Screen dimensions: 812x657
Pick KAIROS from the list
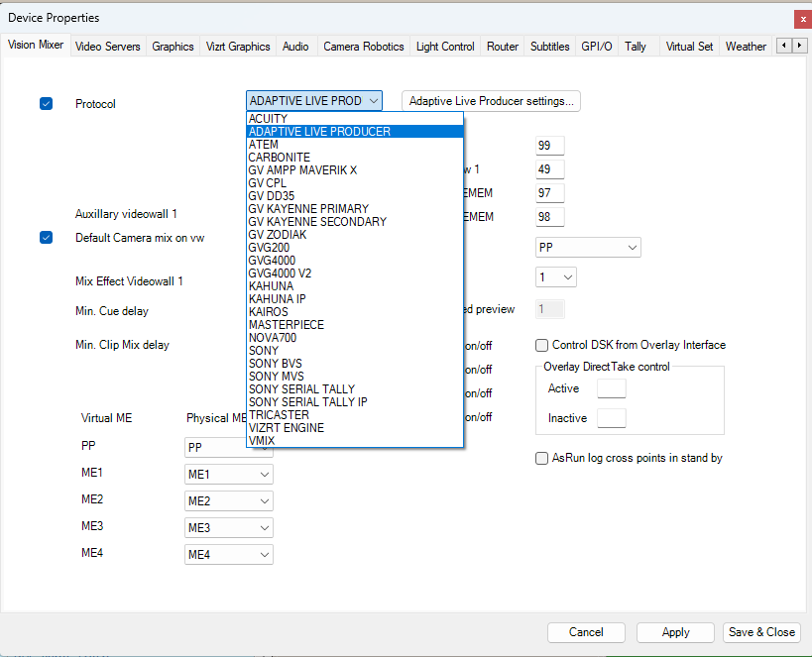coord(355,312)
